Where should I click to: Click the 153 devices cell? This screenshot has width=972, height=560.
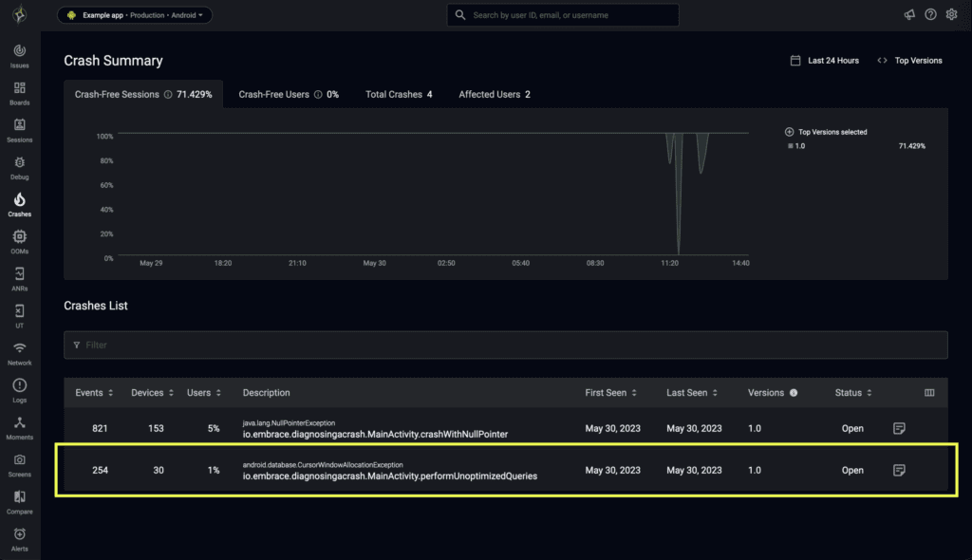[156, 428]
